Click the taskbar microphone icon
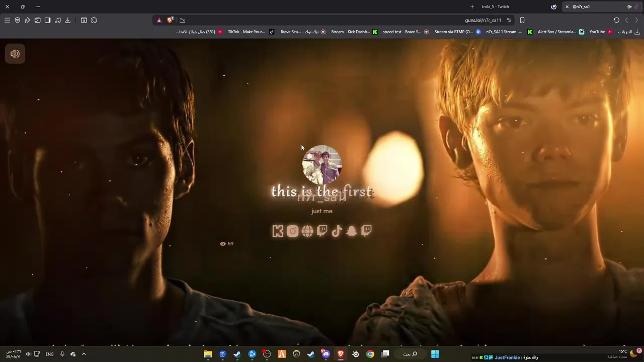Image resolution: width=644 pixels, height=362 pixels. [x=62, y=354]
